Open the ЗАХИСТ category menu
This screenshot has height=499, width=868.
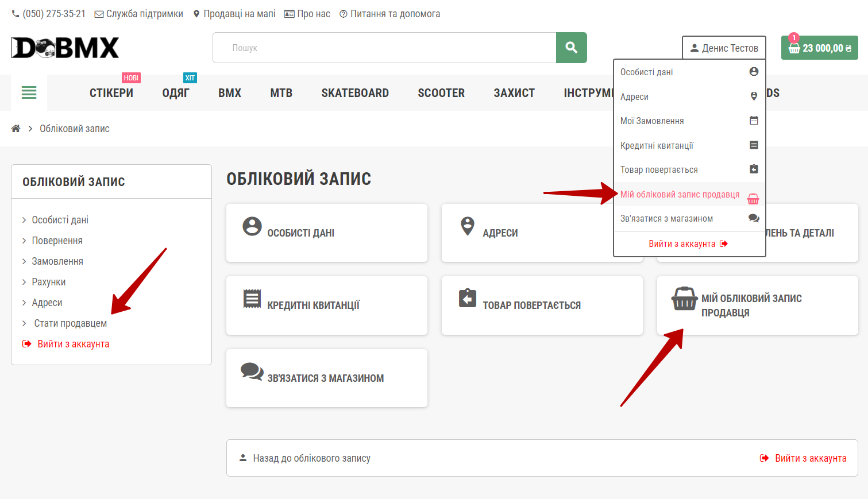[514, 93]
